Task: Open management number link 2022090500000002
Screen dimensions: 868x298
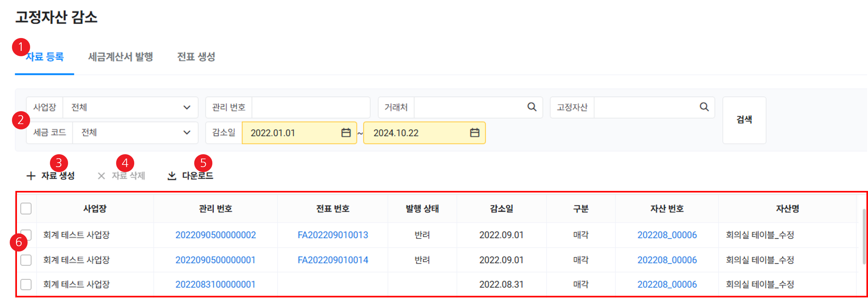Action: point(215,235)
